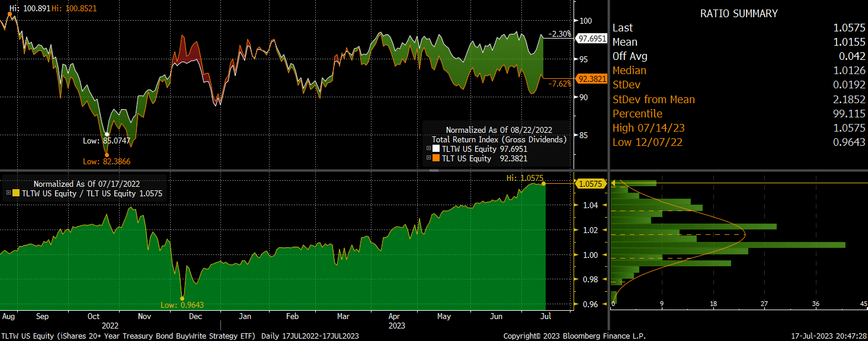The width and height of the screenshot is (868, 341).
Task: Click the Dec month label on time axis
Action: pyautogui.click(x=196, y=317)
